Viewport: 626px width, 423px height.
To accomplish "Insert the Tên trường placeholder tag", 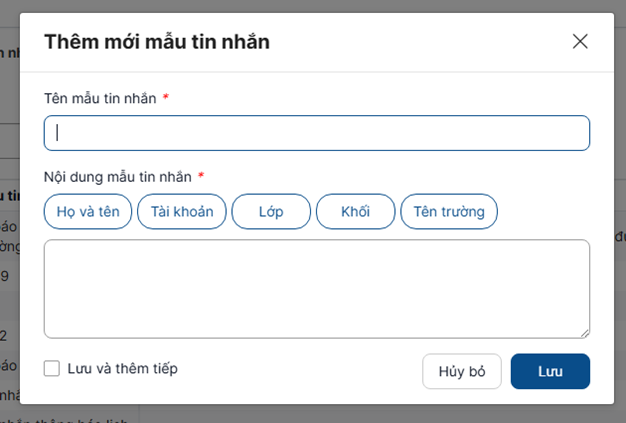I will [449, 212].
